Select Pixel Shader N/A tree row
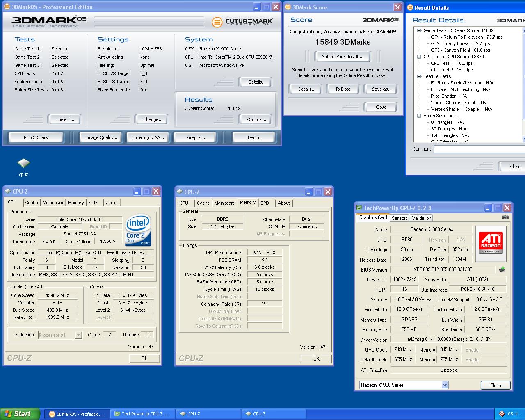This screenshot has width=525, height=420. [449, 96]
